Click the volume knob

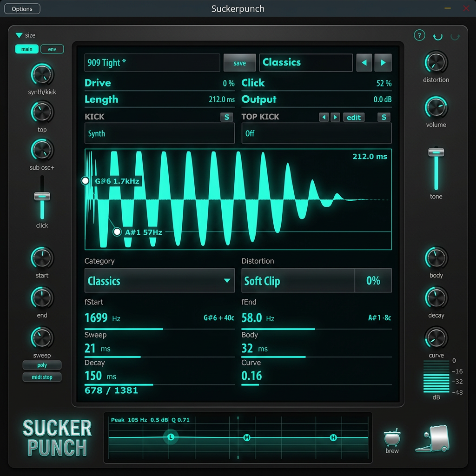[436, 107]
